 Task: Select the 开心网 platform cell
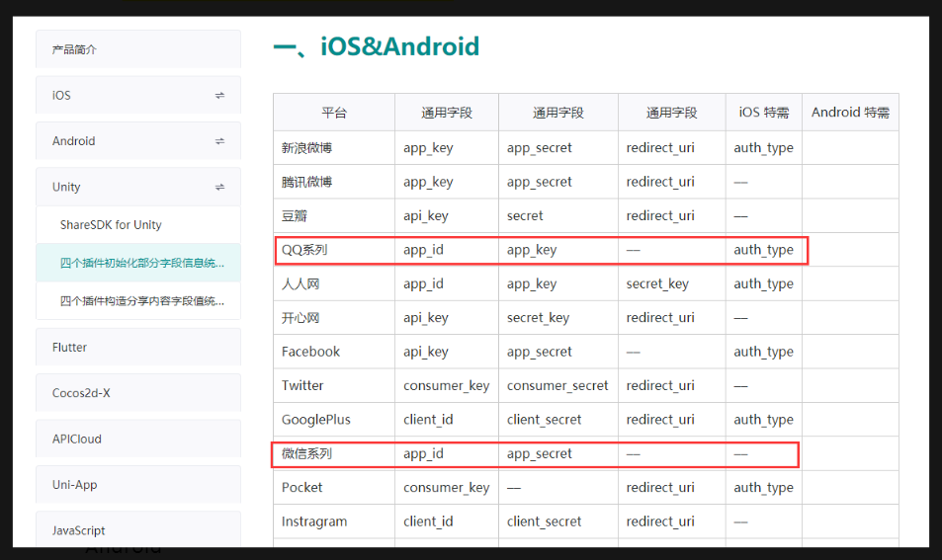(x=334, y=317)
